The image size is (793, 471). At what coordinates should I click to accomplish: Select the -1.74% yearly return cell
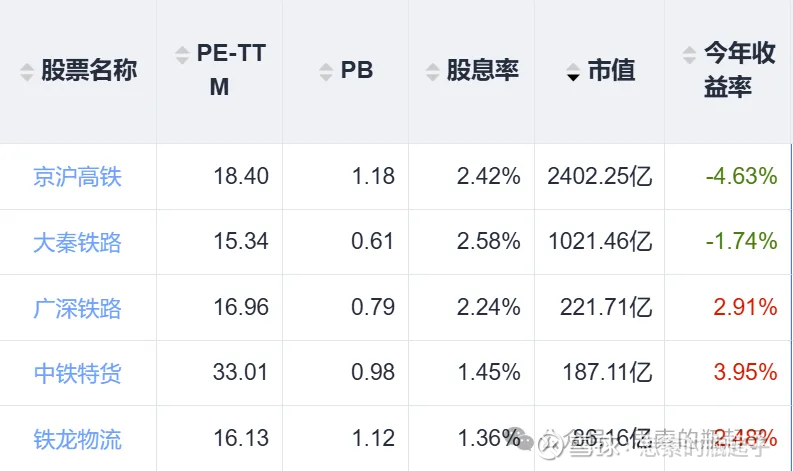point(741,242)
